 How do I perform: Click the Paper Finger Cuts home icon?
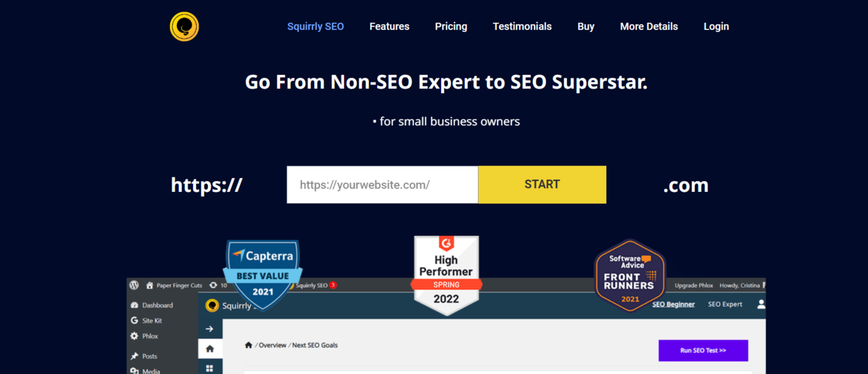point(149,285)
